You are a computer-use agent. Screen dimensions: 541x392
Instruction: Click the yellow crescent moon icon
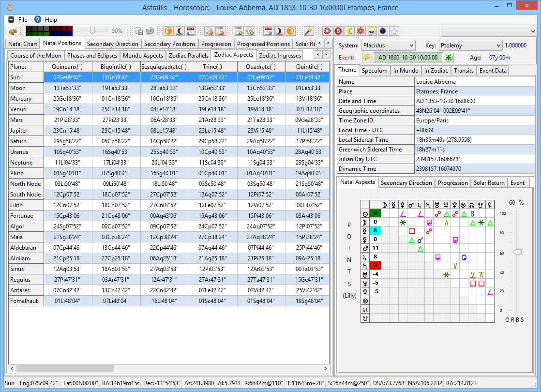[x=349, y=31]
